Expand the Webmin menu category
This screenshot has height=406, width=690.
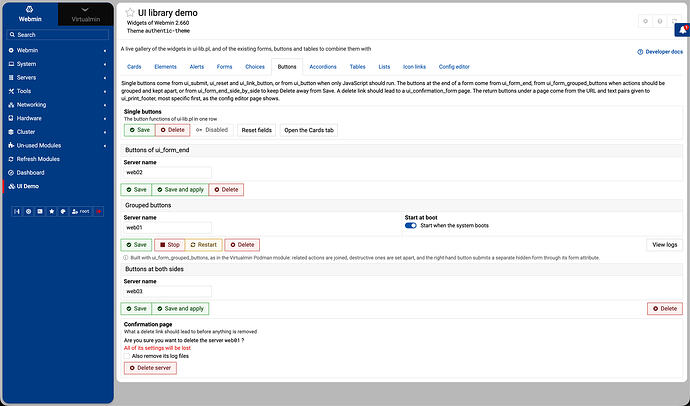pos(58,50)
